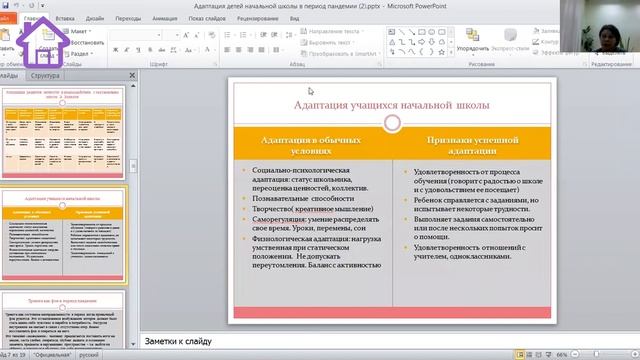Click the Clear formatting icon

click(x=211, y=36)
